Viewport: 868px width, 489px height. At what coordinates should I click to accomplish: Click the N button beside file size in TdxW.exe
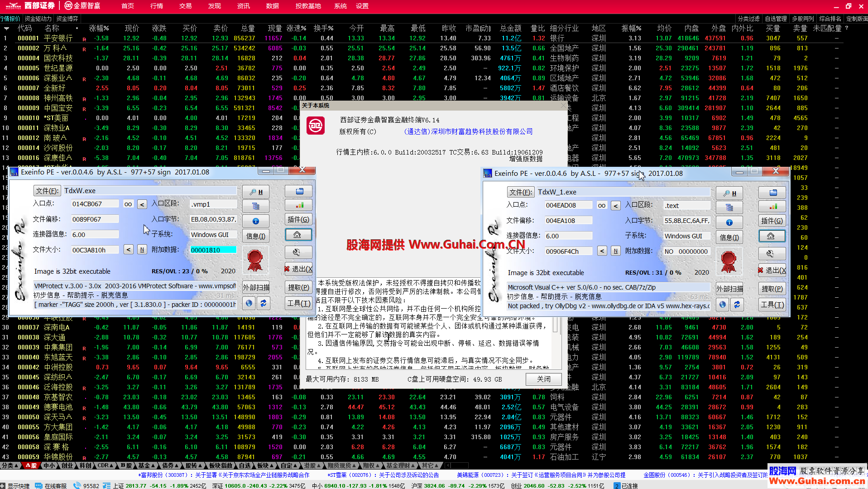coord(142,250)
